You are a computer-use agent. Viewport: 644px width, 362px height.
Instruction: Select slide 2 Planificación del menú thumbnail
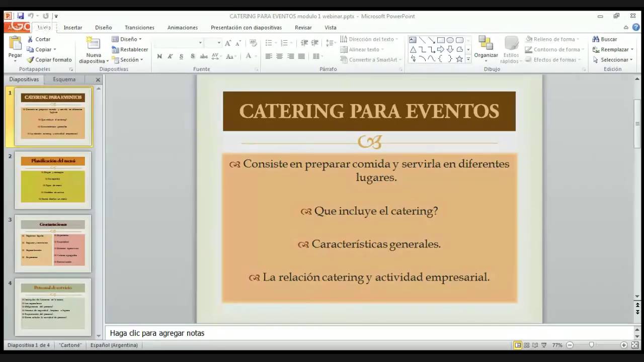tap(53, 180)
